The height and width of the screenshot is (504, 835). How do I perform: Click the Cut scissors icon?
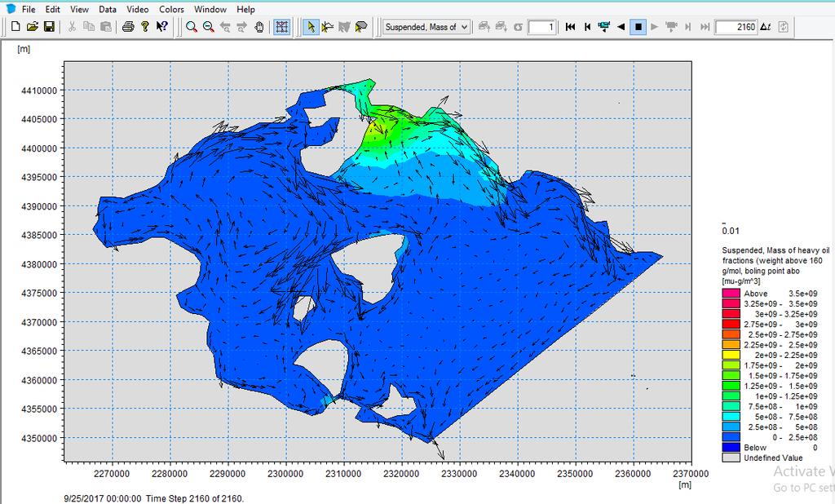point(72,27)
